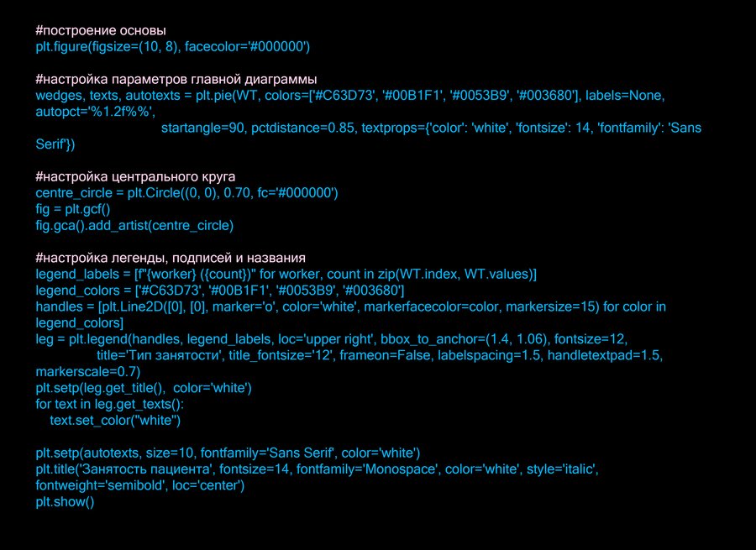Click the "fig = plt.gcf()" line
This screenshot has width=756, height=550.
(x=72, y=209)
